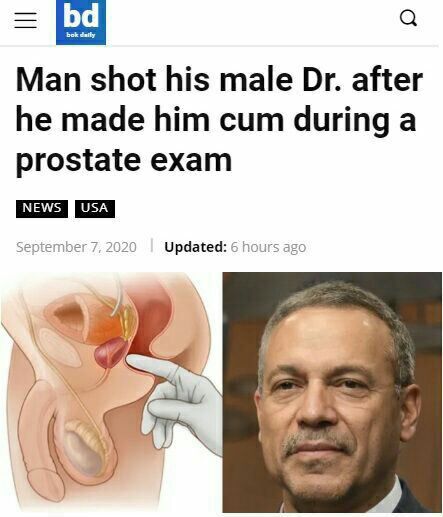Click the magnifying glass search icon
This screenshot has height=517, width=443.
click(x=408, y=18)
